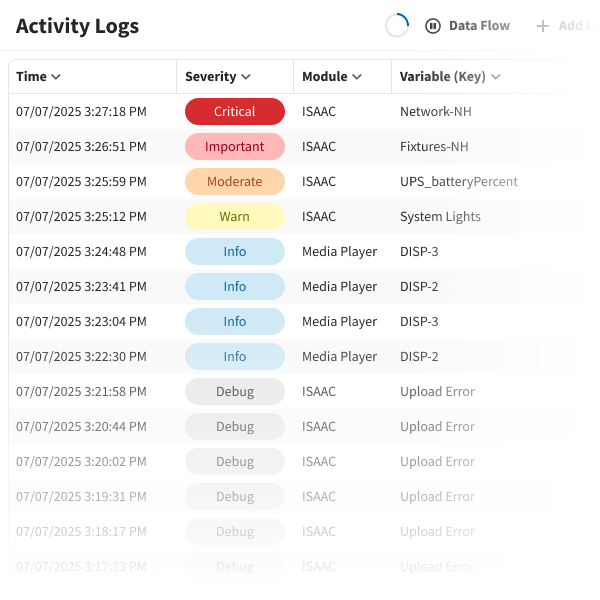Select timestamp 07/07/2025 3:23:04 PM

[81, 321]
